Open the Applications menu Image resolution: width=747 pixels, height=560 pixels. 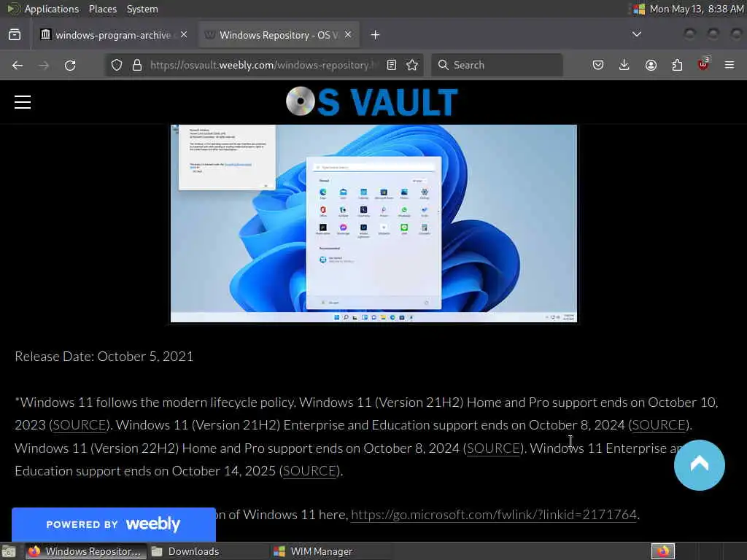point(52,9)
